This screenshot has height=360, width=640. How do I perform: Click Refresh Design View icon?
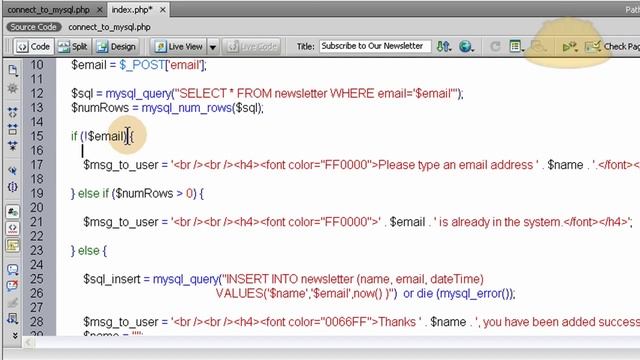pyautogui.click(x=495, y=47)
